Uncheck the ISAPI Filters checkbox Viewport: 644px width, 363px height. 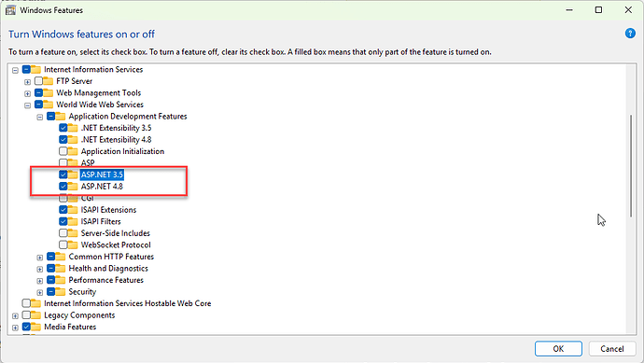[63, 221]
